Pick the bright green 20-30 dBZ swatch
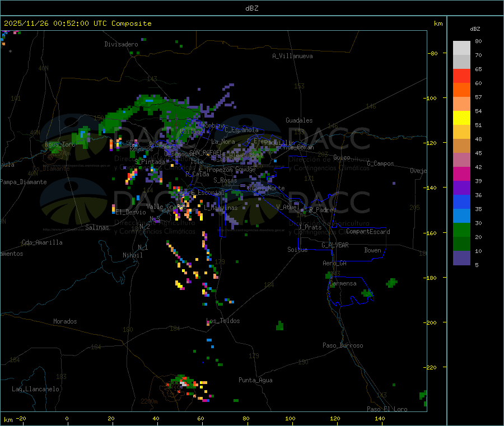 461,230
